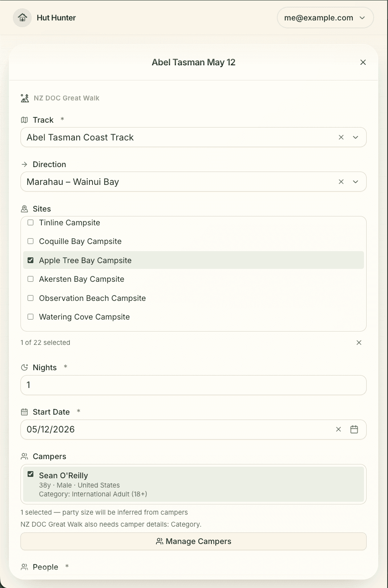388x588 pixels.
Task: Select Observation Beach Campsite in the list
Action: pos(194,298)
